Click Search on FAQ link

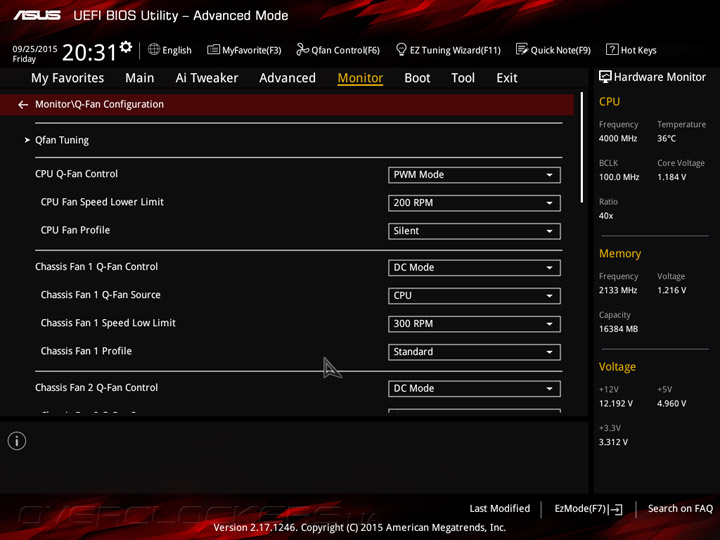pyautogui.click(x=680, y=508)
